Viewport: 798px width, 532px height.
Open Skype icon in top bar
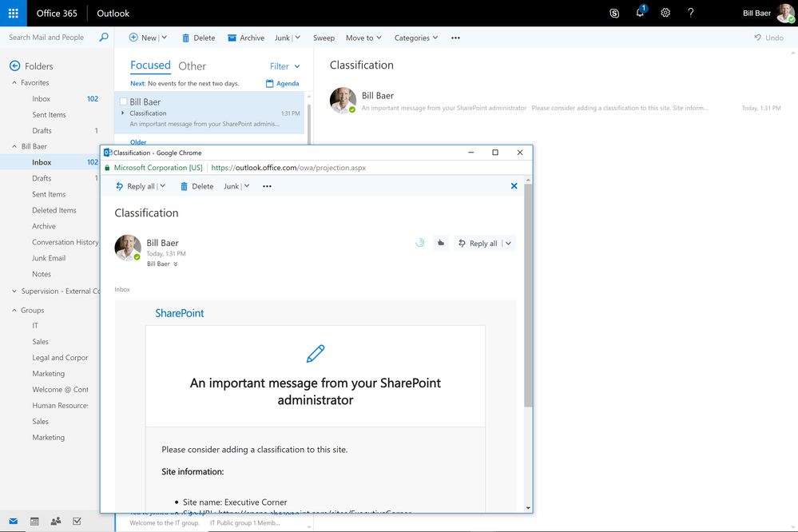click(x=614, y=14)
